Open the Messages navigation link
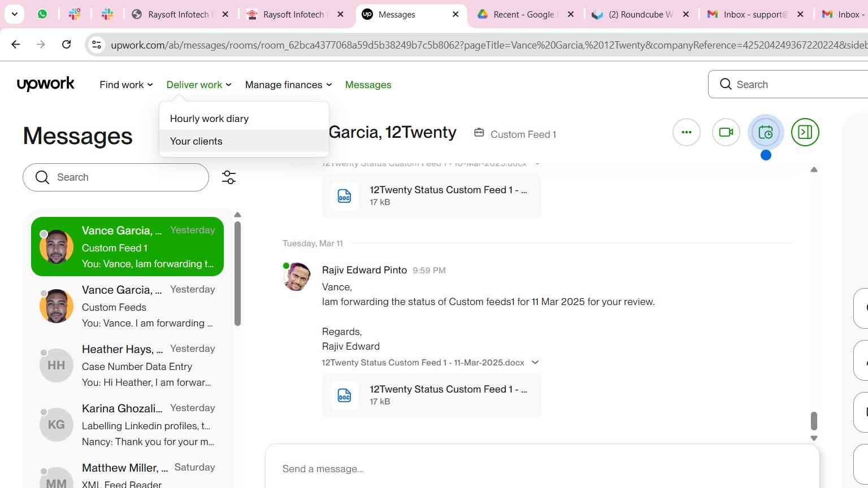 click(x=368, y=85)
